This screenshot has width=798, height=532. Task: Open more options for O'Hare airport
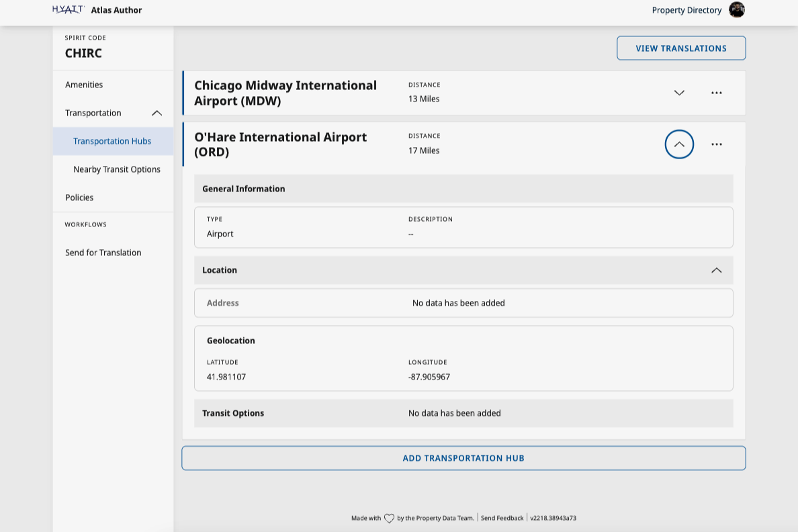(x=717, y=144)
